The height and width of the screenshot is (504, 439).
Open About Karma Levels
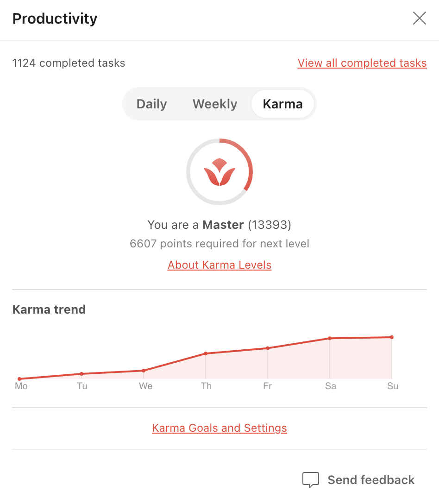click(219, 265)
